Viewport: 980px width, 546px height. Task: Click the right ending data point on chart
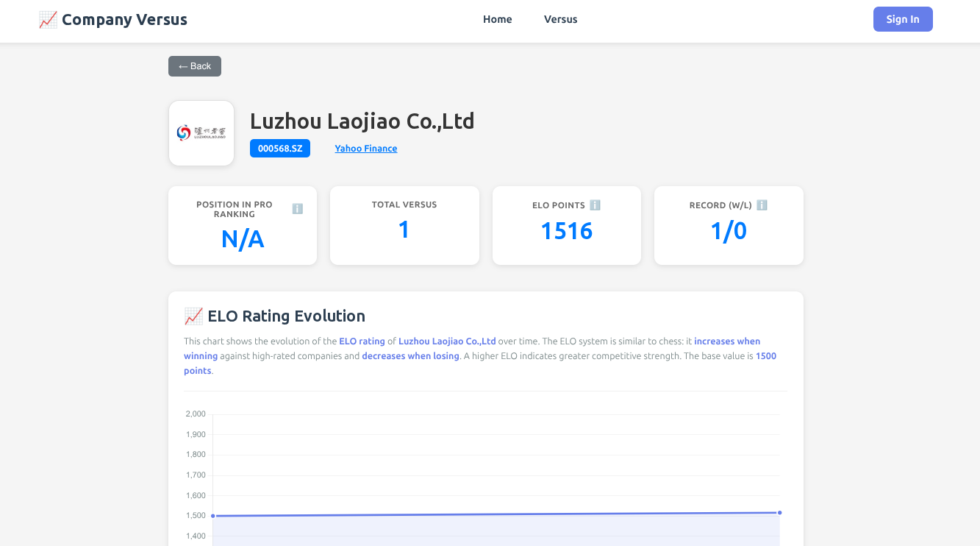(779, 513)
